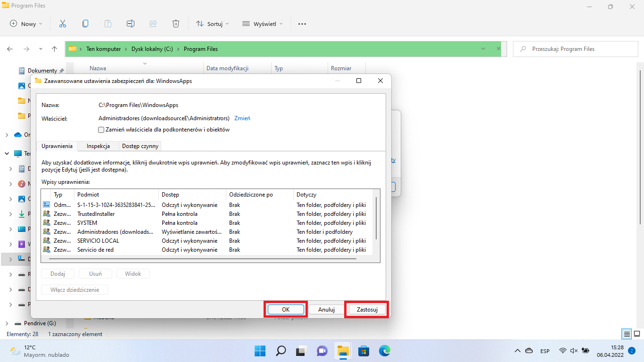Switch to details view icon in status bar
Viewport: 644px width, 362px height.
tap(627, 334)
